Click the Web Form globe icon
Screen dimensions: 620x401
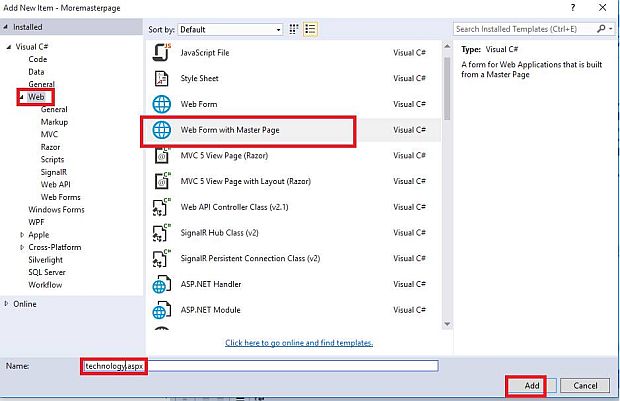[x=162, y=104]
